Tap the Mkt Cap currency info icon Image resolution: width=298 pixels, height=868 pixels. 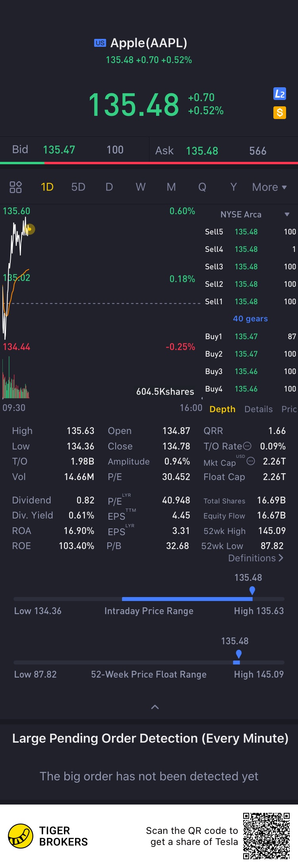pyautogui.click(x=251, y=461)
